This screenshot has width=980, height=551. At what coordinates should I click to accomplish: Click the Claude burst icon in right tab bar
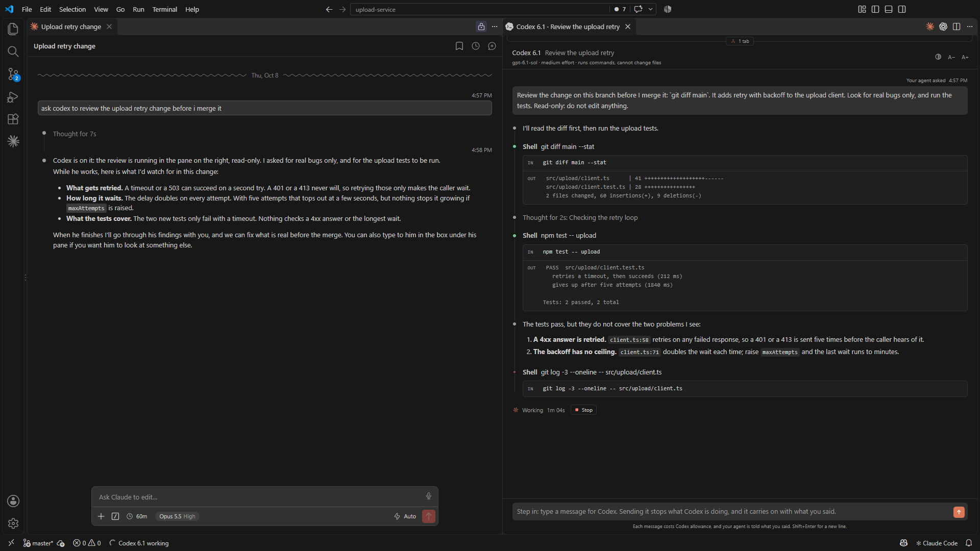coord(930,27)
